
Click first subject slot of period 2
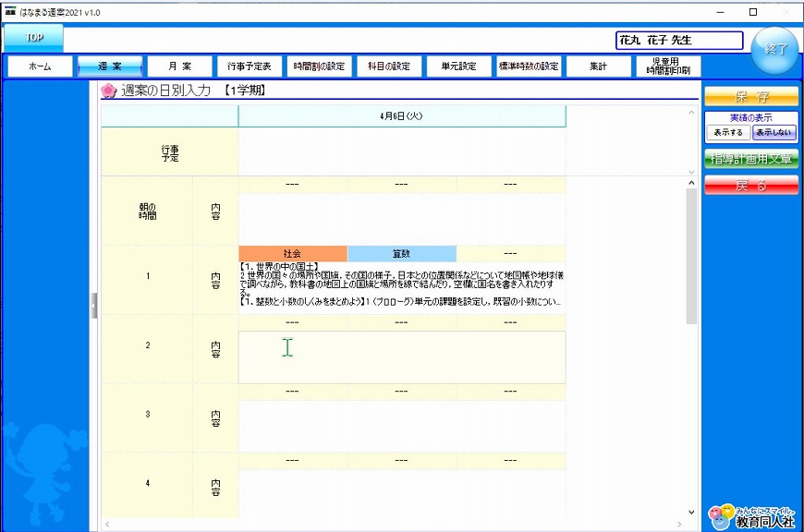click(293, 322)
